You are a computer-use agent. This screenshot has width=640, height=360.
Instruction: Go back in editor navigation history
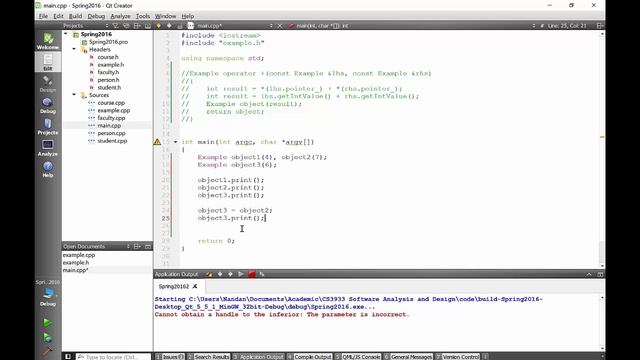tap(159, 26)
